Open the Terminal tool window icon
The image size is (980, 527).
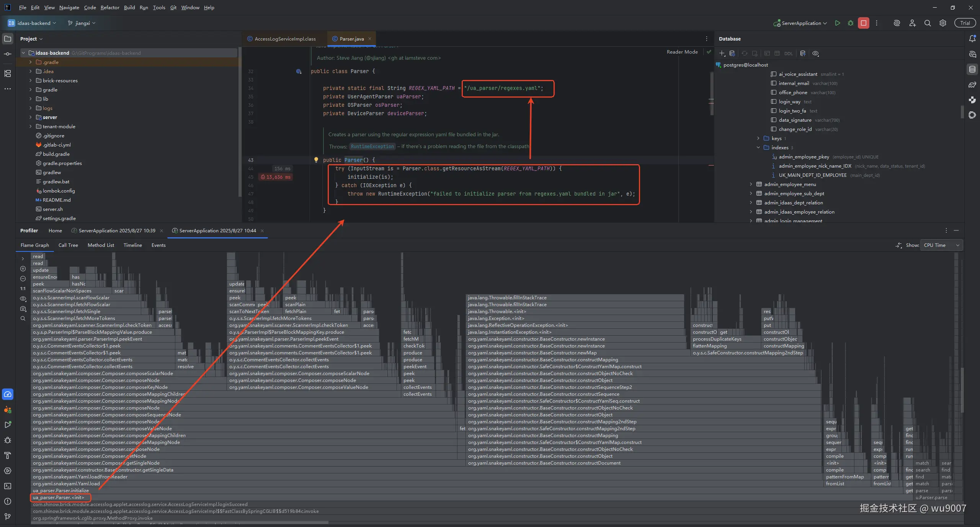[x=8, y=486]
